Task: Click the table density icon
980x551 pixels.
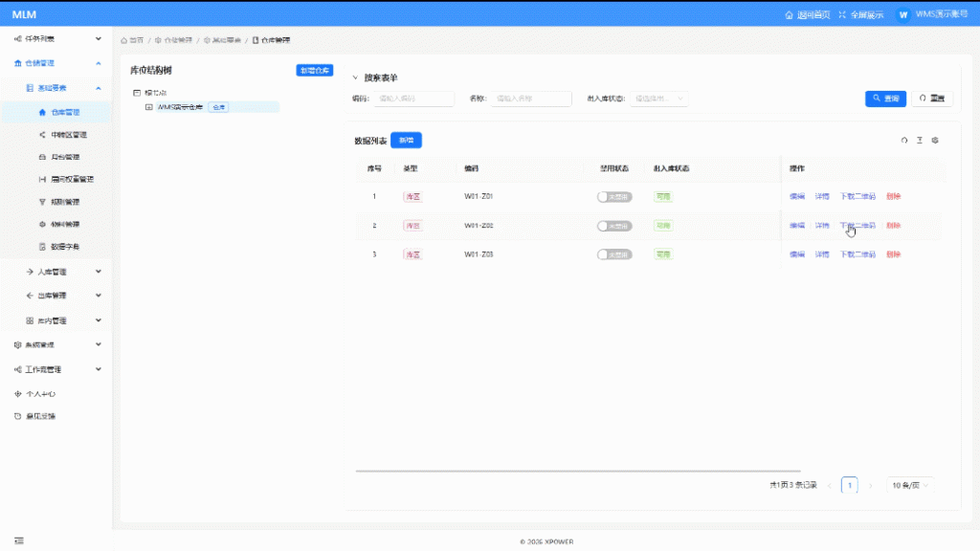Action: [x=920, y=141]
